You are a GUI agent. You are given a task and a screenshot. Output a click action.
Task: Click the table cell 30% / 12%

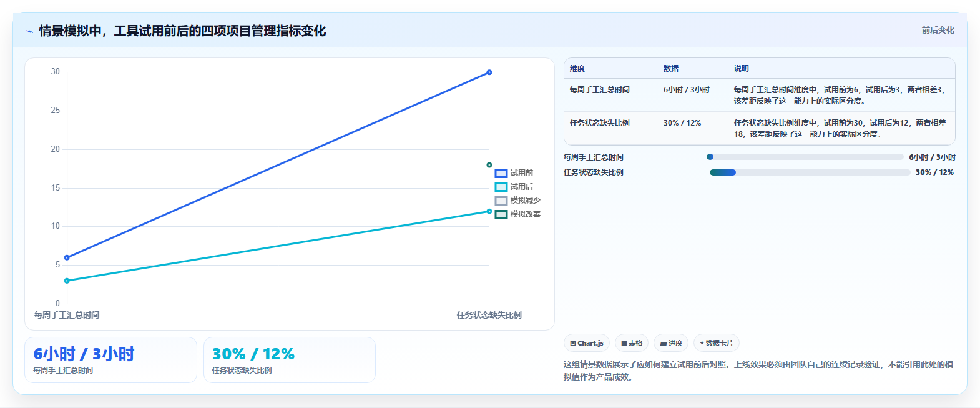(682, 123)
